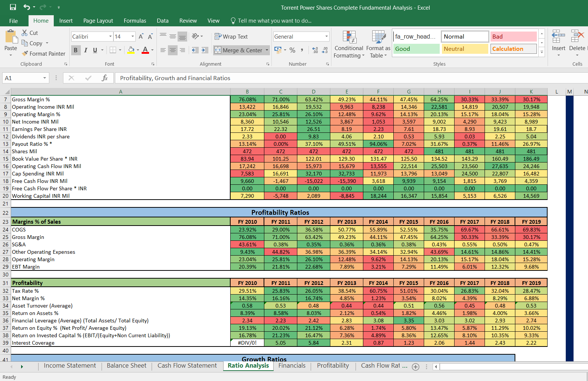Expand the cell Styles gallery

point(542,52)
